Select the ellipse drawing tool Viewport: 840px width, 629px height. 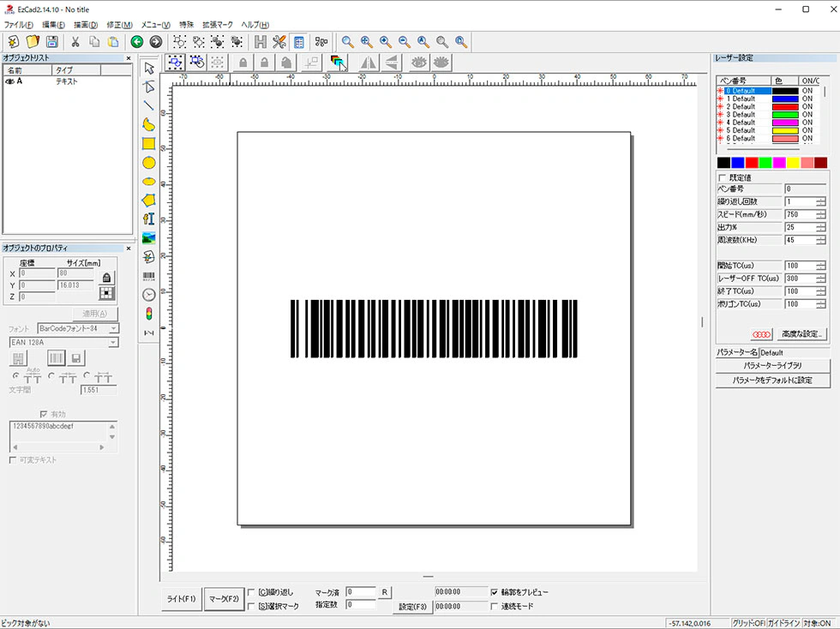click(149, 182)
